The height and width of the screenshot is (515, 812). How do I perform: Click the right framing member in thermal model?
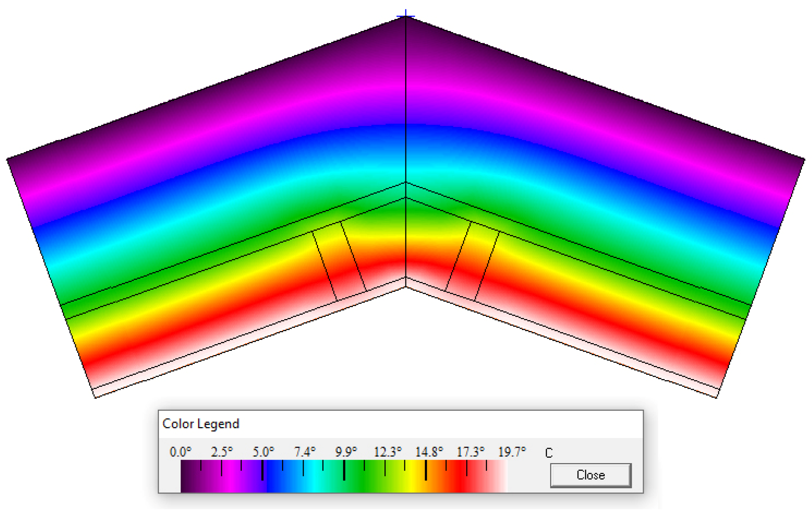(472, 261)
